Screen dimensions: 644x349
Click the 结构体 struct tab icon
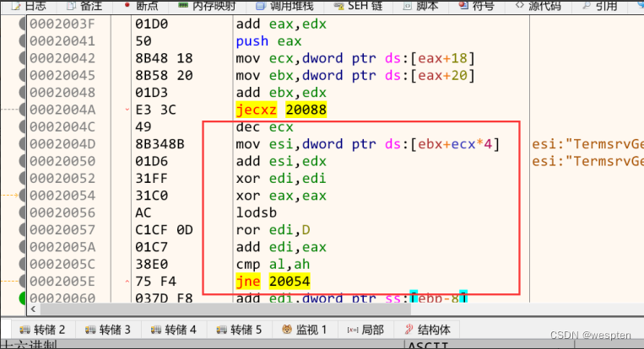(x=409, y=330)
